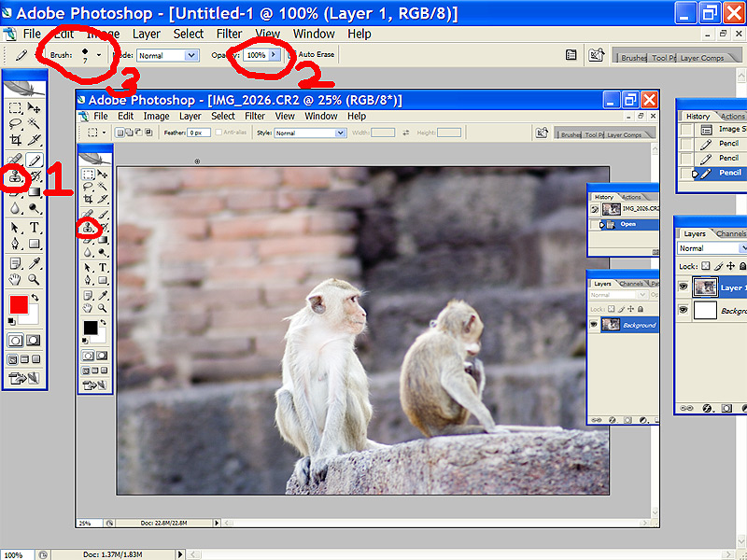Image resolution: width=747 pixels, height=560 pixels.
Task: Toggle Background layer visibility in the inner Layers panel
Action: point(595,325)
